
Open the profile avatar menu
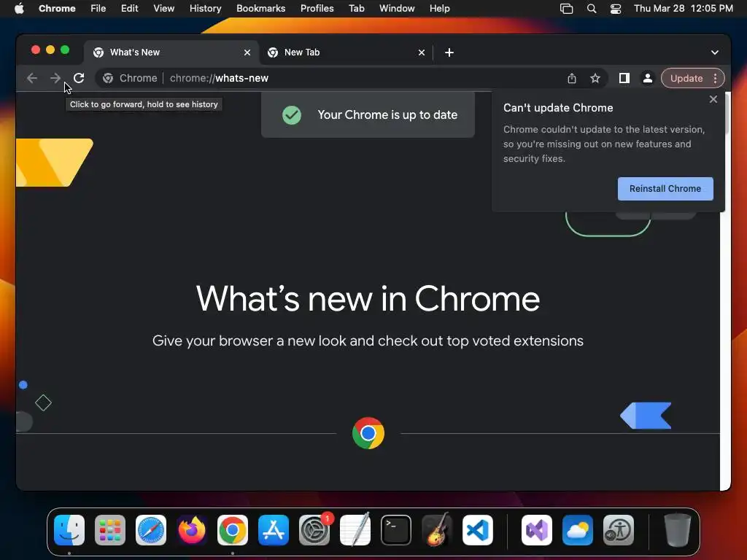648,78
